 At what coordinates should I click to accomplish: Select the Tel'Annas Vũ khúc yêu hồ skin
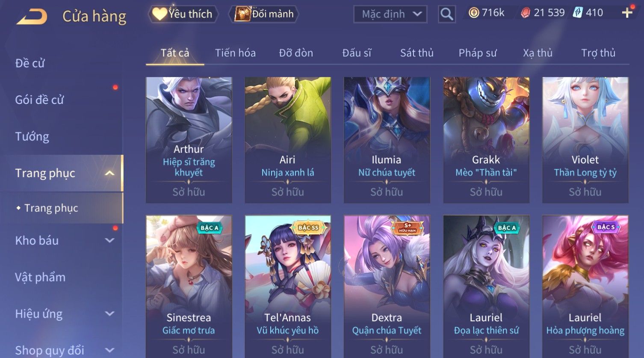click(288, 287)
